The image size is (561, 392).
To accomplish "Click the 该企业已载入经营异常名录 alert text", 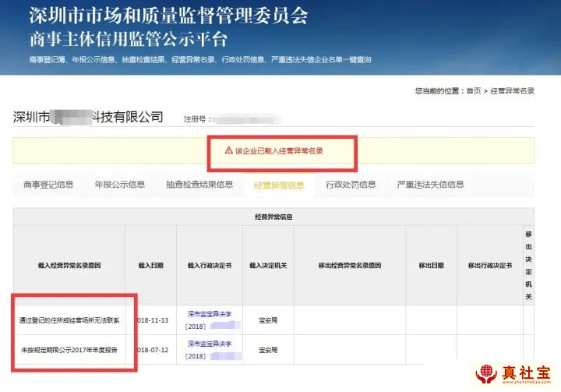I will pos(279,150).
